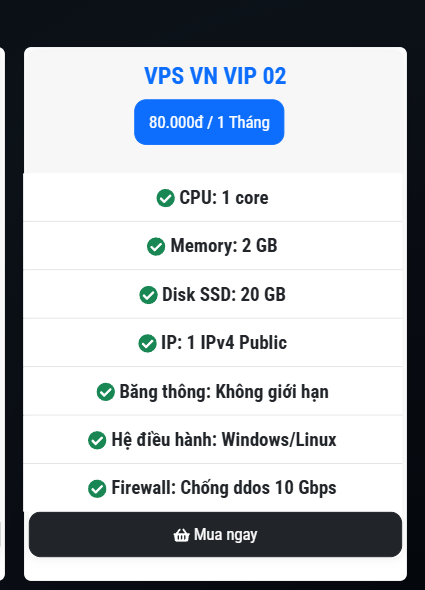Select the 80.000đ / 1 Tháng price badge

click(209, 122)
